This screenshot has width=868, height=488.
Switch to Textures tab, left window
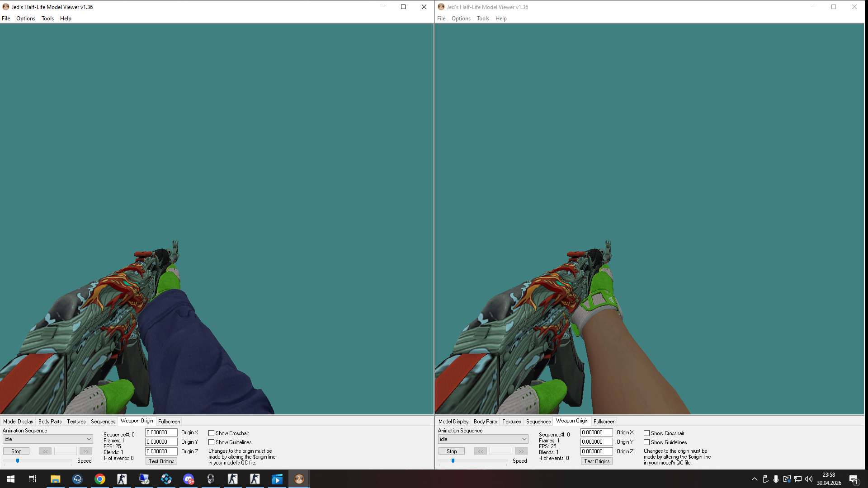pos(76,422)
